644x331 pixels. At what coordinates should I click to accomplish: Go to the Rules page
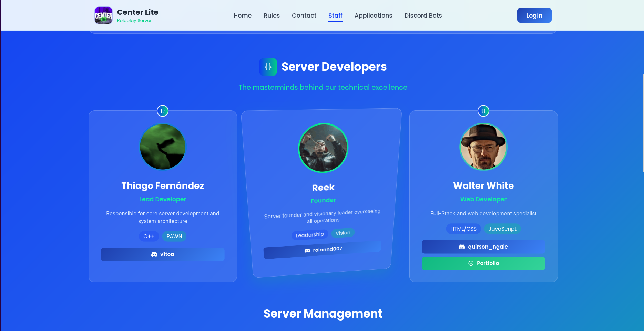coord(272,16)
